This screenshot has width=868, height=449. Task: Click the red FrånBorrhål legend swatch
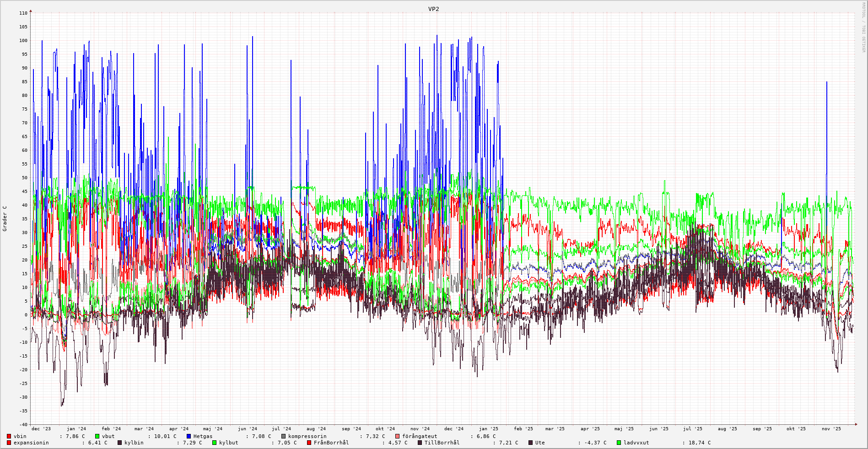point(309,443)
